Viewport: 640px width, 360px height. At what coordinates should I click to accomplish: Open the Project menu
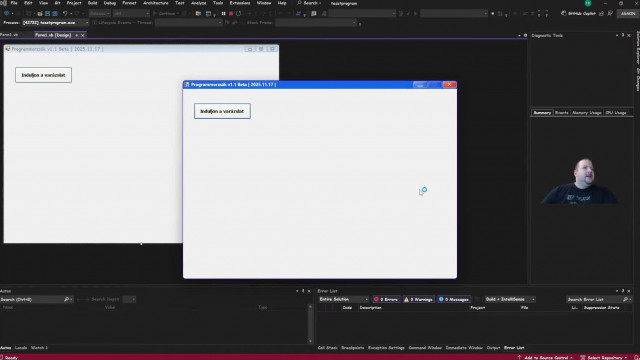click(x=74, y=3)
